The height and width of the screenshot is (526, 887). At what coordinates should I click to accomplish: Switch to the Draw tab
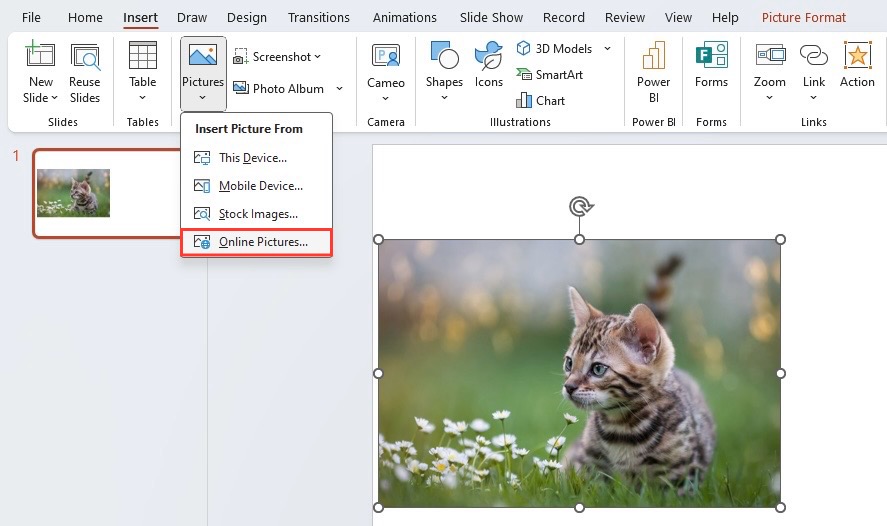click(x=192, y=18)
